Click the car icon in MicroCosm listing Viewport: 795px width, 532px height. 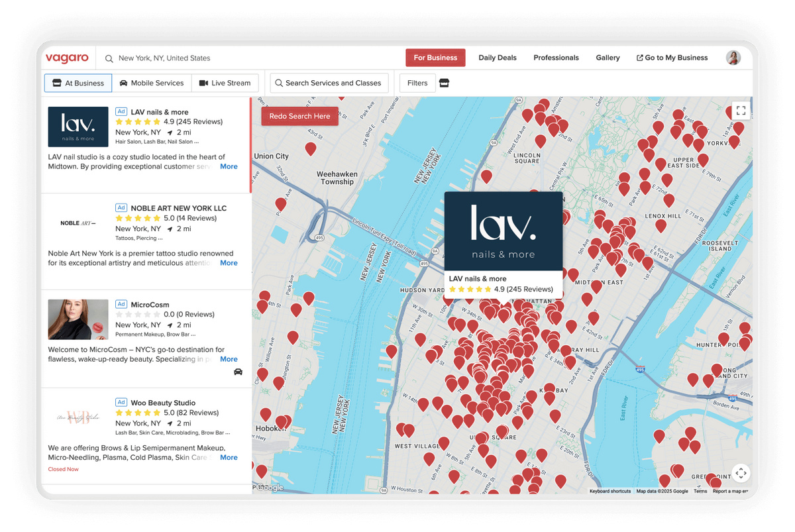pos(238,372)
